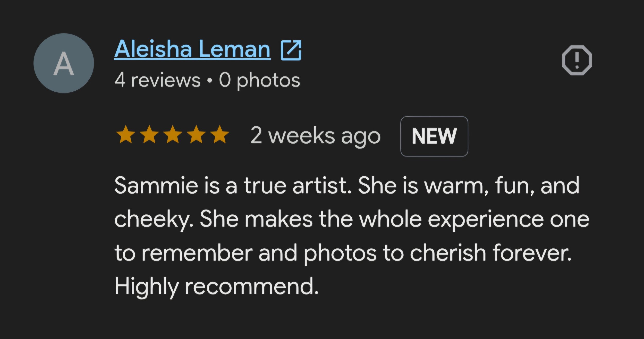Click the round 'A' profile avatar
The width and height of the screenshot is (644, 339).
click(64, 63)
